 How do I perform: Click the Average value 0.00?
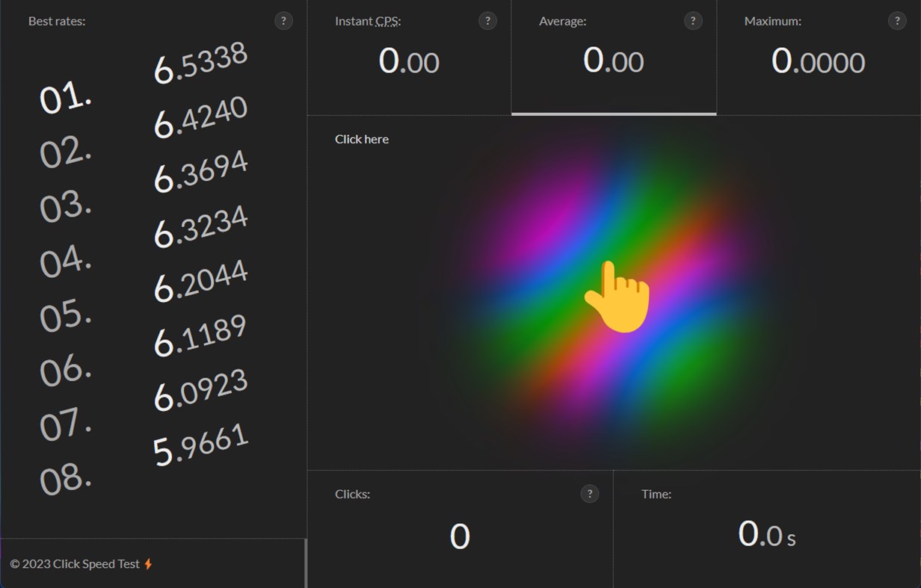pyautogui.click(x=614, y=61)
